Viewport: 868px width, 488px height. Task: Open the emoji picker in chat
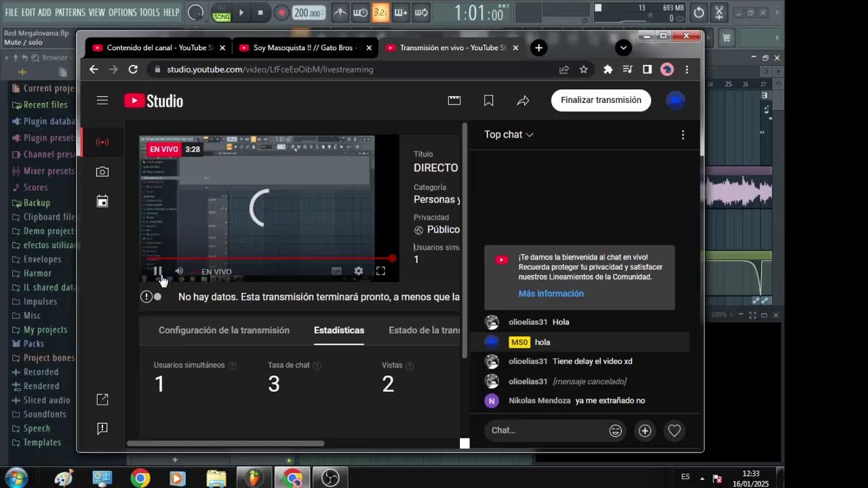pyautogui.click(x=616, y=430)
